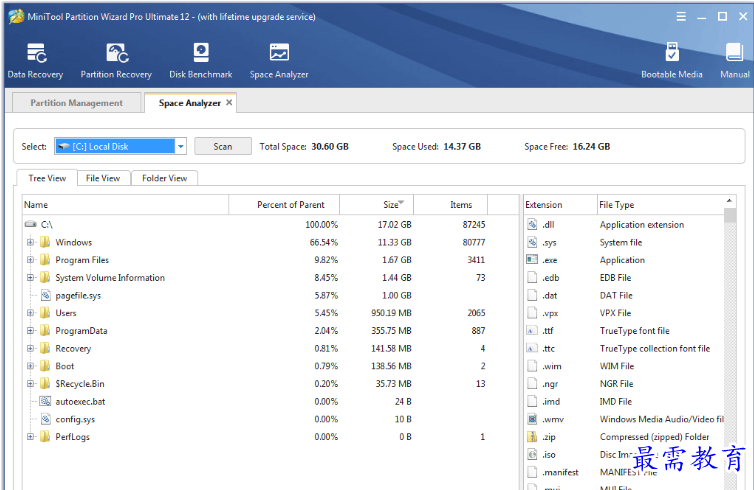Expand the $Recycle.Bin folder node

(x=30, y=383)
